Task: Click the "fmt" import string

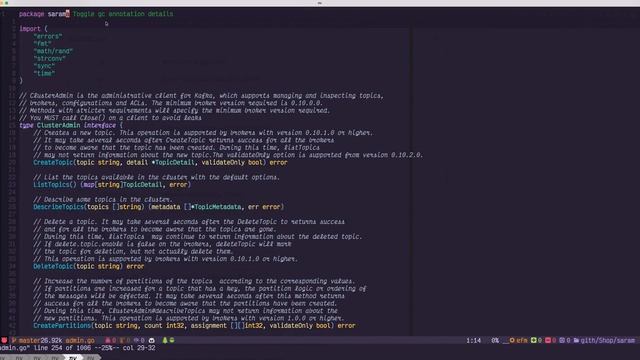Action: point(42,44)
